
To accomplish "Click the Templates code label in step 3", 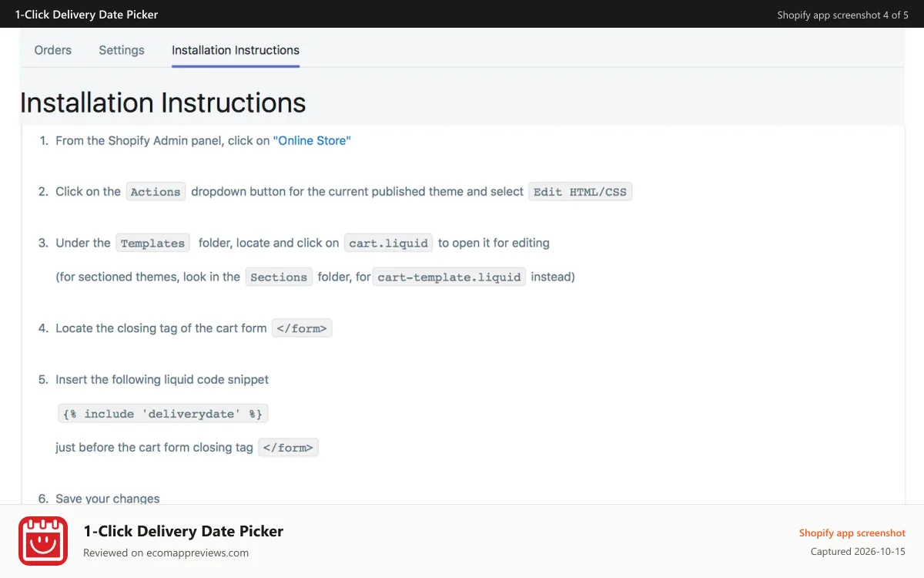I will 152,243.
